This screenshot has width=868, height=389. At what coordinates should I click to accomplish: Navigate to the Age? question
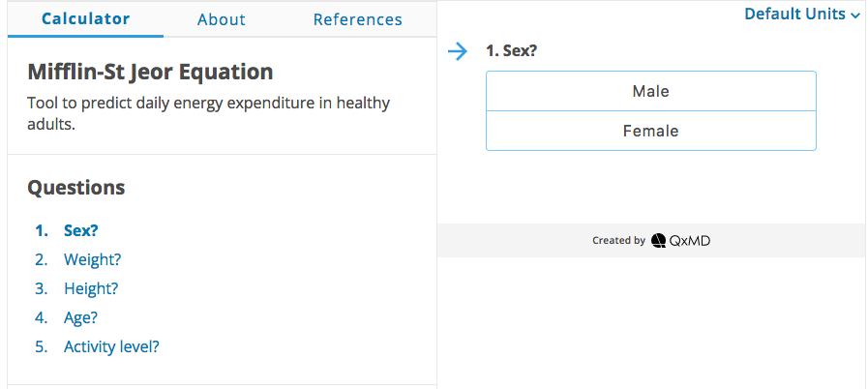tap(81, 317)
